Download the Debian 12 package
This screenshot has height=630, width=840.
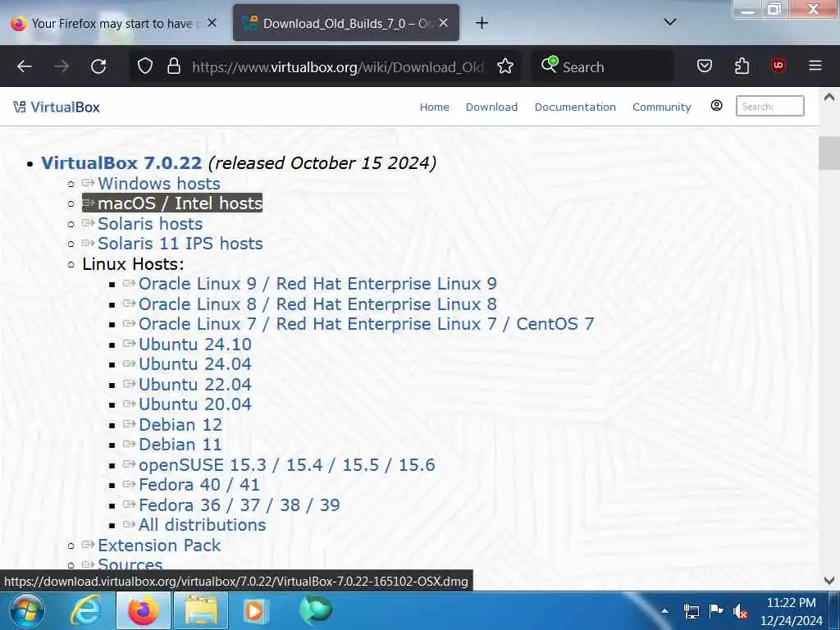pos(180,424)
